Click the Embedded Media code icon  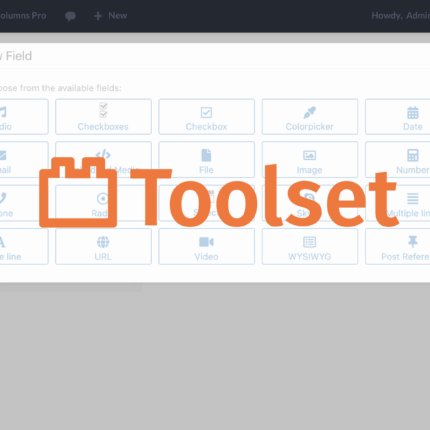[103, 154]
